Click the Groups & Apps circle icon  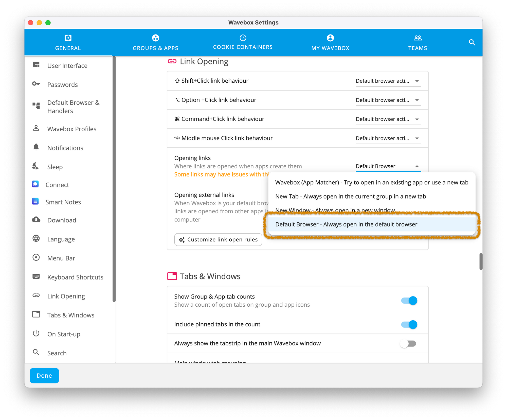pyautogui.click(x=155, y=38)
